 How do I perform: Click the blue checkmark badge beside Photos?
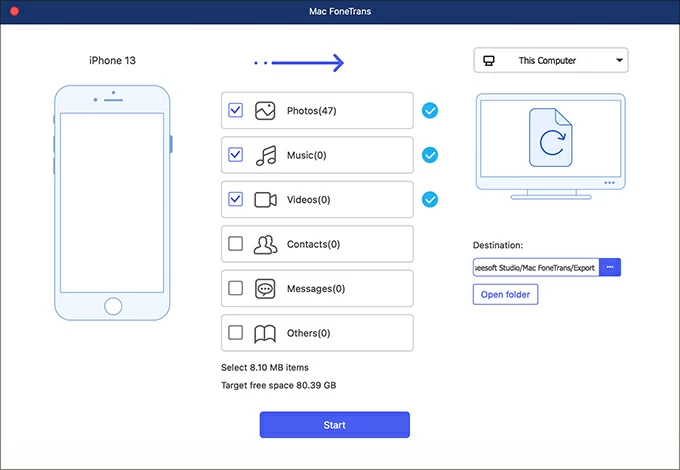click(x=430, y=111)
